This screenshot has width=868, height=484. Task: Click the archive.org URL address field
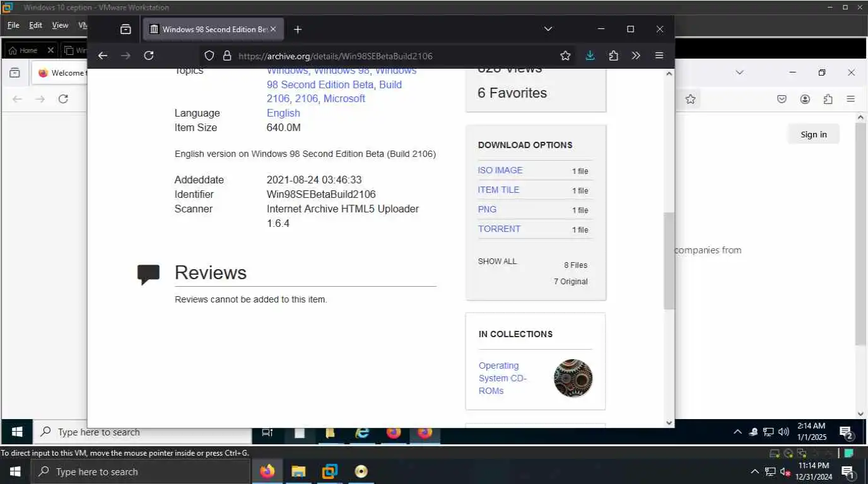[378, 55]
